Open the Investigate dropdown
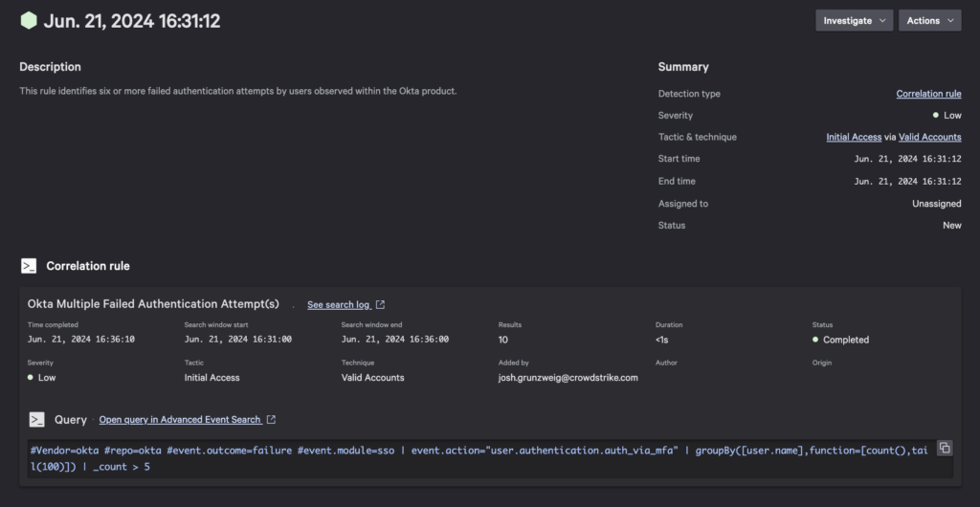The height and width of the screenshot is (507, 980). [x=855, y=21]
